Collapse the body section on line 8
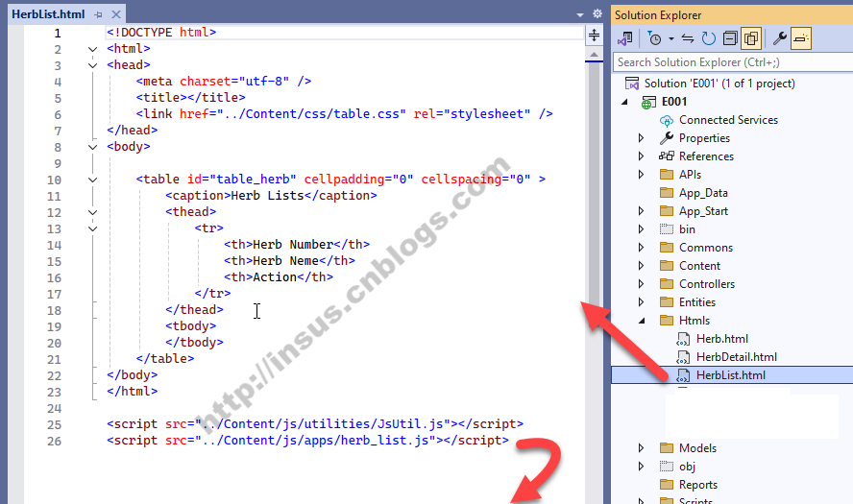Viewport: 853px width, 504px height. click(92, 147)
